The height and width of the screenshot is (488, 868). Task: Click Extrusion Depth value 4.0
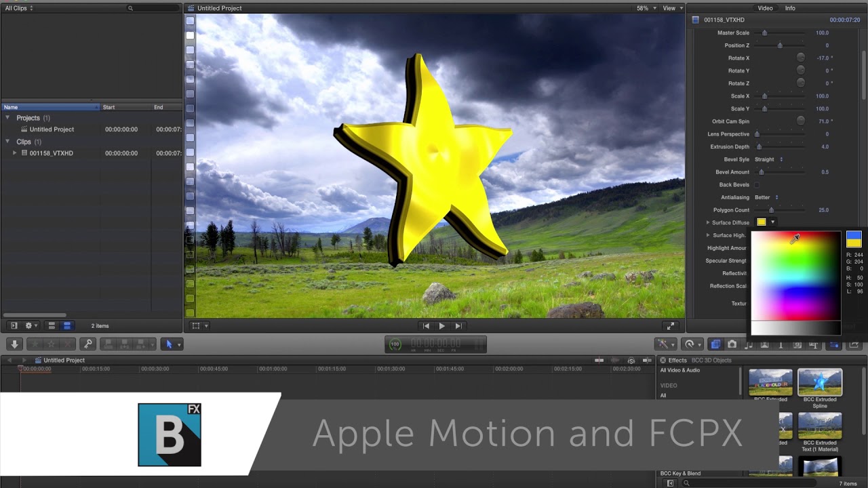click(825, 146)
